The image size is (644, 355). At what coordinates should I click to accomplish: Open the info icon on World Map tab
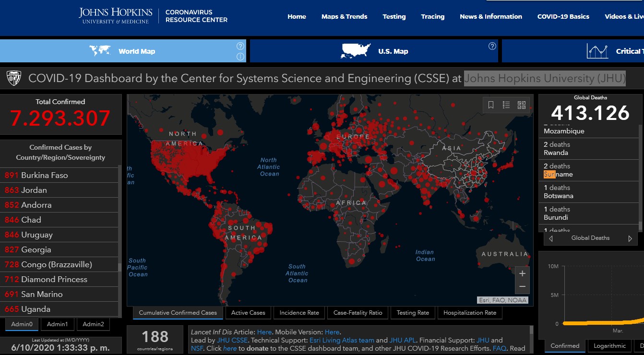[x=240, y=57]
